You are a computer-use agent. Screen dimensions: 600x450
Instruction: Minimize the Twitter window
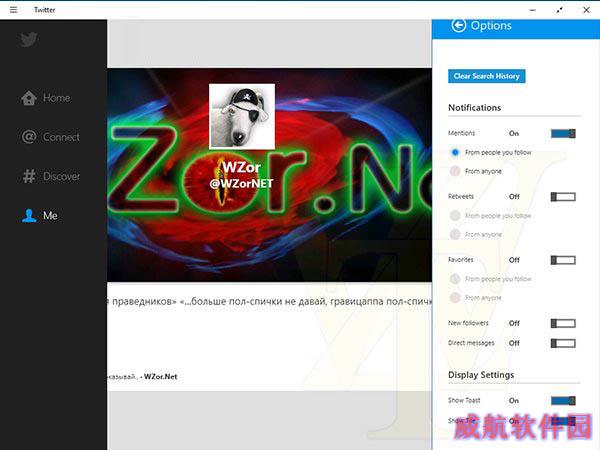click(x=532, y=10)
